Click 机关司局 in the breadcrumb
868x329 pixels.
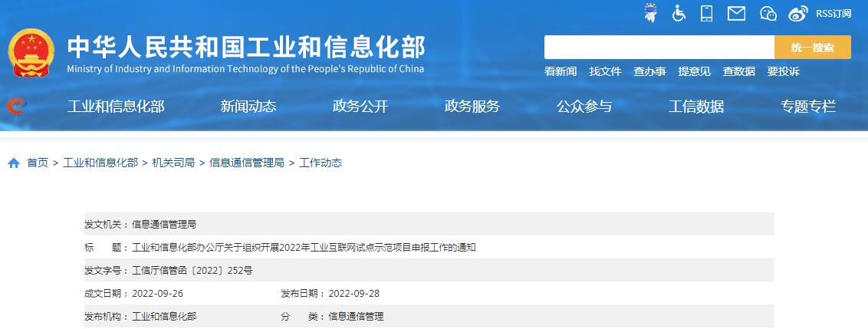[x=173, y=163]
